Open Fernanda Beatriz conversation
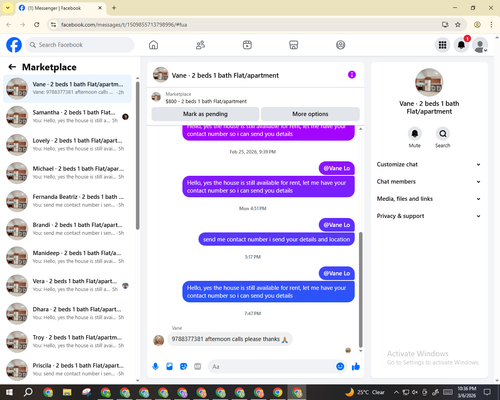The width and height of the screenshot is (500, 400). [67, 201]
